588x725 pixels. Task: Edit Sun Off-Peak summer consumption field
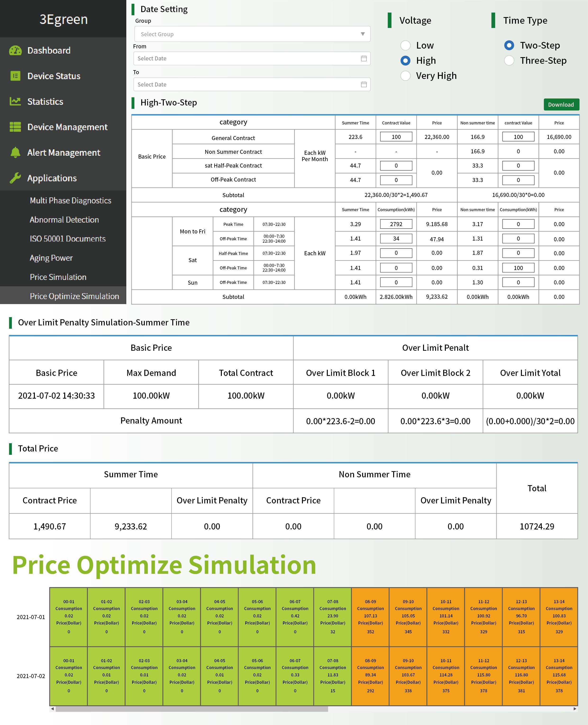point(396,283)
